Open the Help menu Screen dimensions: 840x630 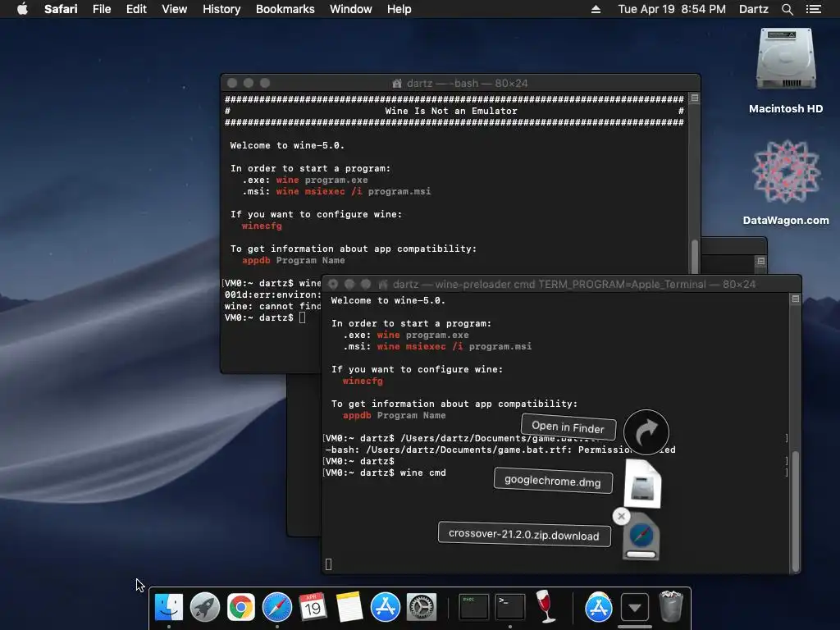(399, 9)
